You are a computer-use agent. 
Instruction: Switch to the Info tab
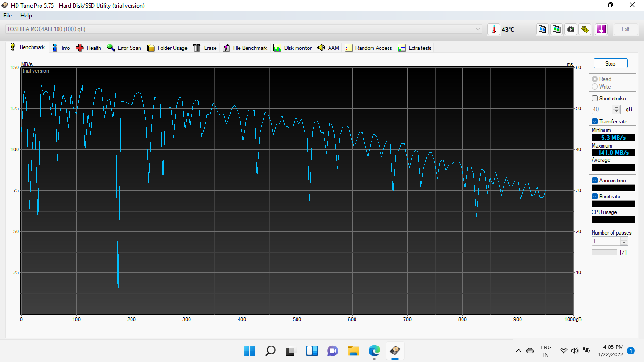click(x=61, y=48)
